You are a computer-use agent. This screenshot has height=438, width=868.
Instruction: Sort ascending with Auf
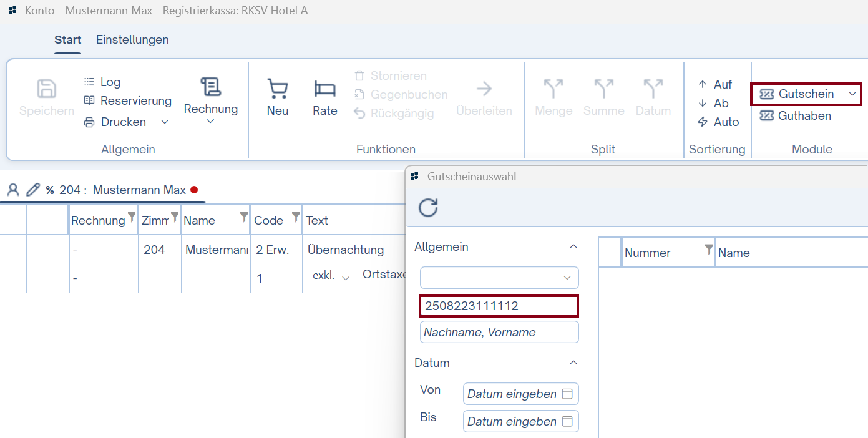[x=715, y=85]
